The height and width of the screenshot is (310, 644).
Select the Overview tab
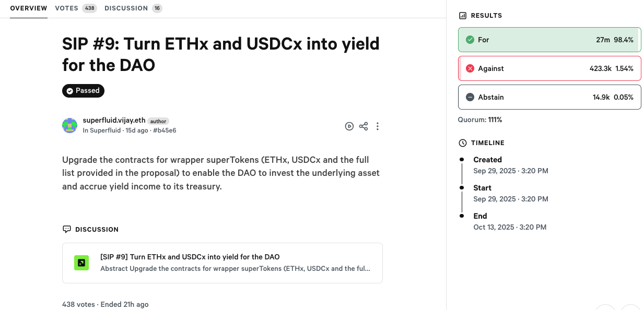28,8
